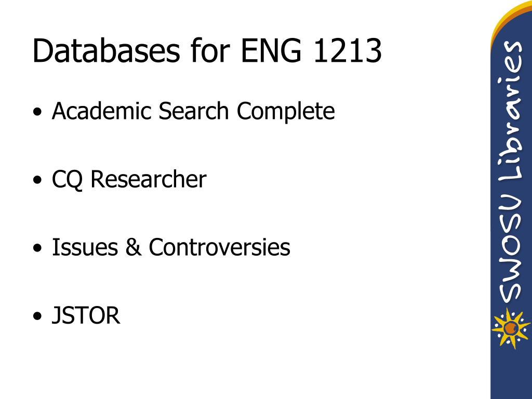Select the bullet dot before Academic Search Complete
The height and width of the screenshot is (399, 532).
coord(37,112)
